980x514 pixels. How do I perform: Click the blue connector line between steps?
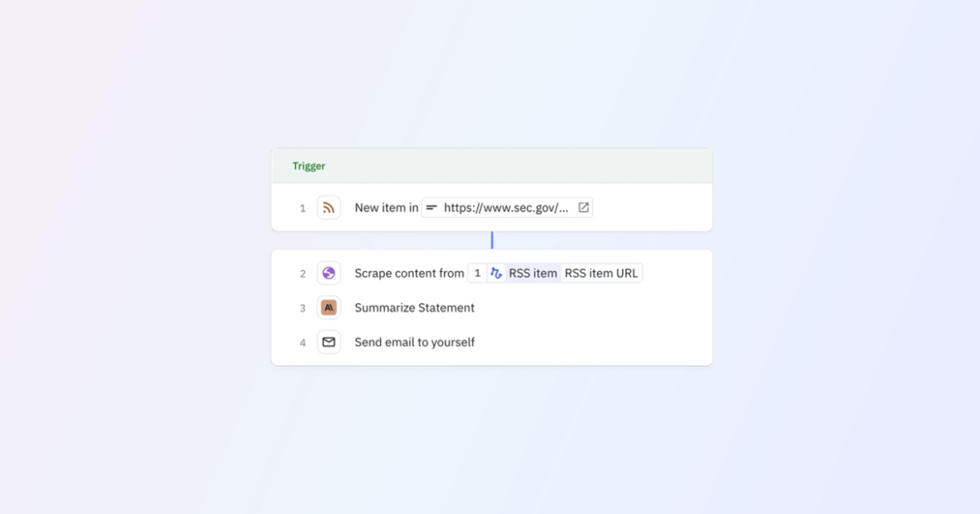[492, 241]
